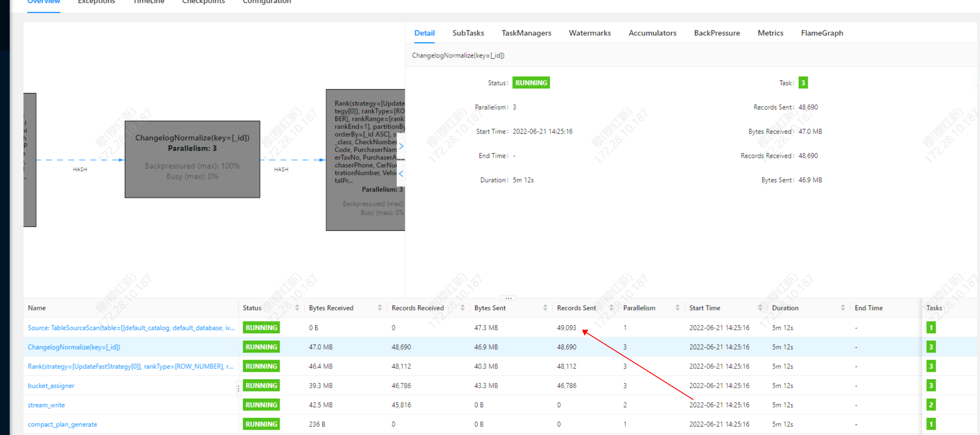Open the stream_write operator link

point(46,405)
